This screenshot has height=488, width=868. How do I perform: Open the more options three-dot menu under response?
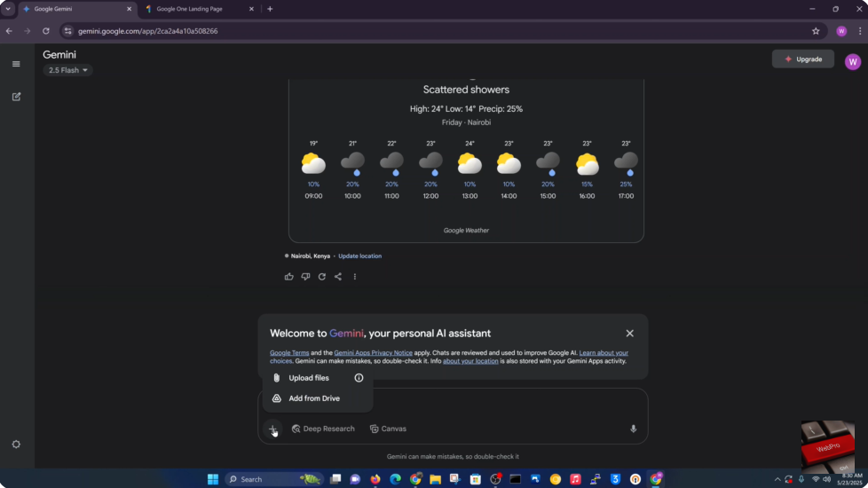(355, 277)
